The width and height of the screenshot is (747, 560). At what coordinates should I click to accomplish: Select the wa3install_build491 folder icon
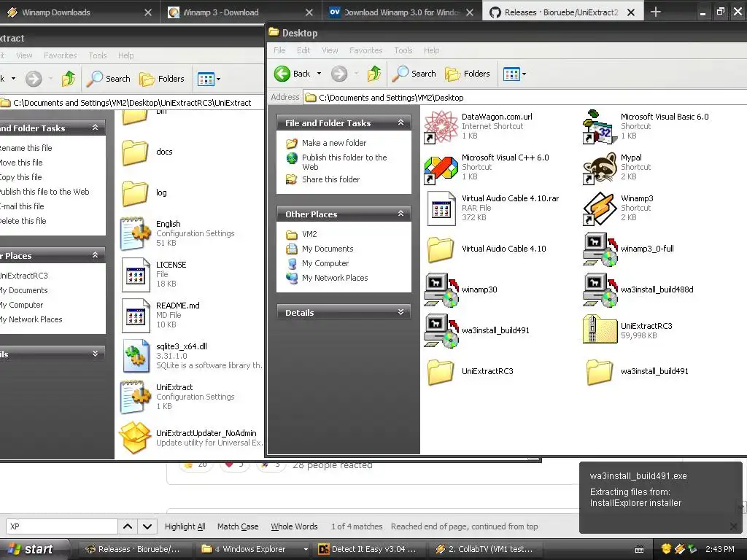600,372
